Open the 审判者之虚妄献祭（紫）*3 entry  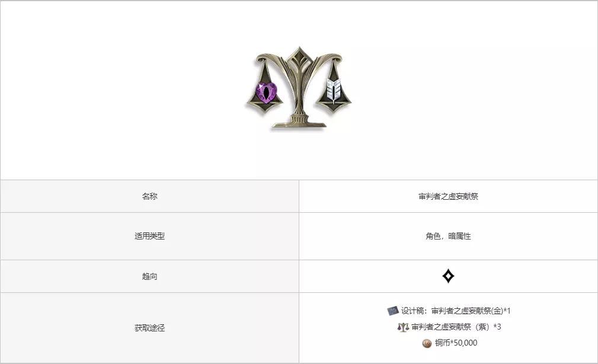(x=456, y=327)
